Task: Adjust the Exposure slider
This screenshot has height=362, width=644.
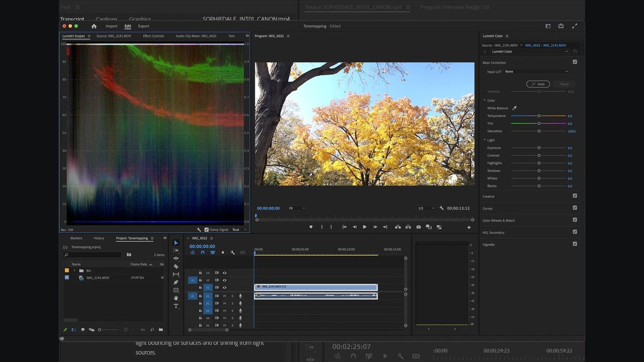Action: (538, 147)
